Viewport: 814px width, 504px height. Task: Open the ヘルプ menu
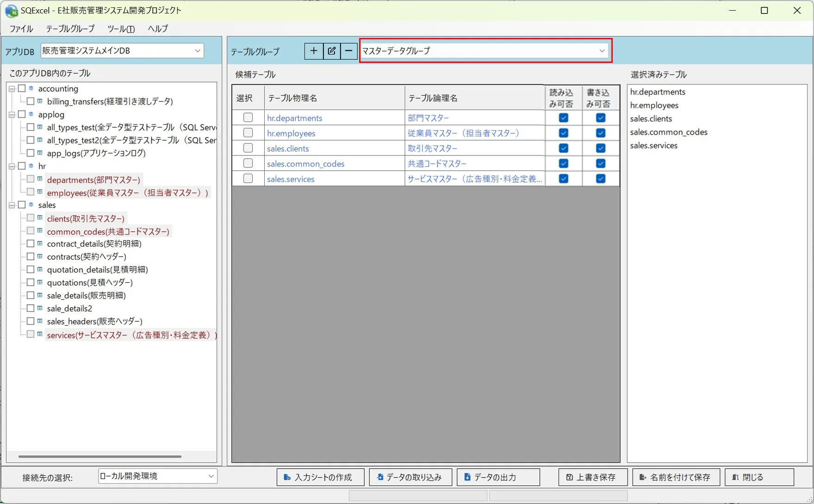tap(158, 29)
